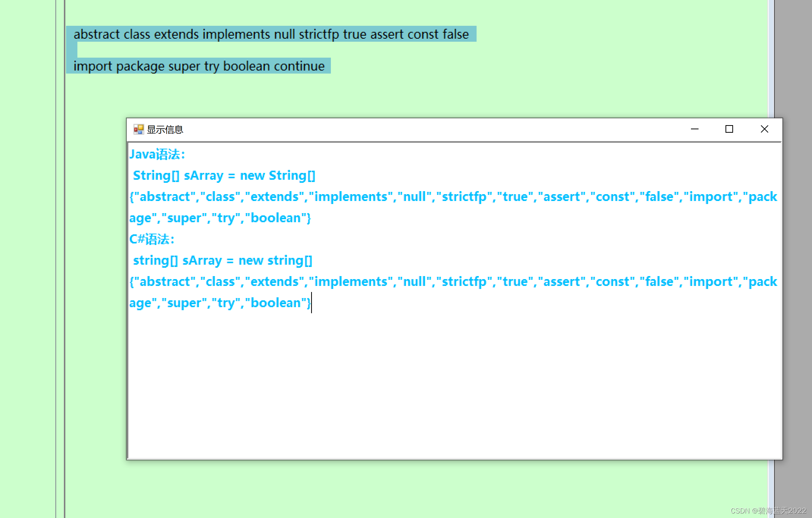Click "implements" in the C# array line
812x518 pixels.
[x=351, y=282]
